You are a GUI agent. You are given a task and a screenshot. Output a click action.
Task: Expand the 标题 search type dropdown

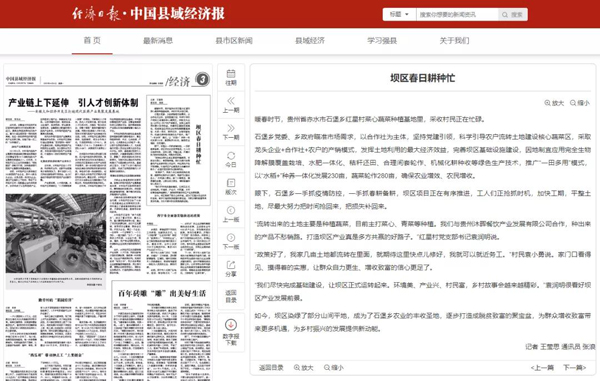coord(399,15)
